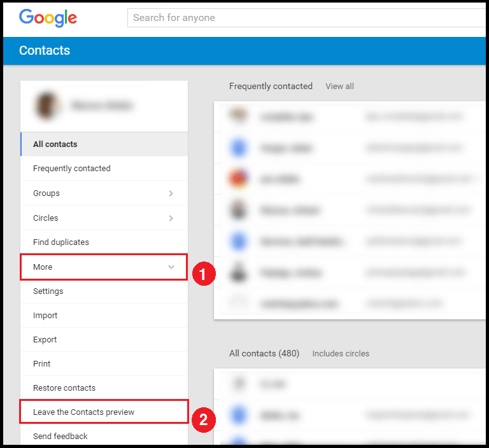Click the Google logo
This screenshot has width=489, height=448.
(x=48, y=18)
